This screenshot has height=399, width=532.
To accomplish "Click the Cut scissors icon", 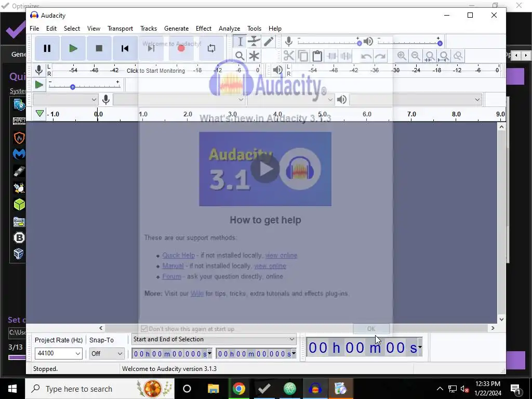I will [x=288, y=56].
